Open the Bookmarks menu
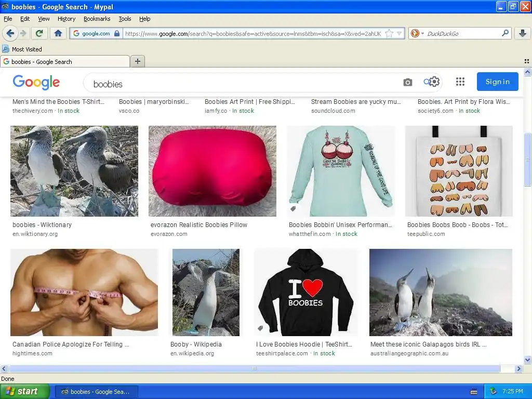This screenshot has height=399, width=532. click(97, 19)
